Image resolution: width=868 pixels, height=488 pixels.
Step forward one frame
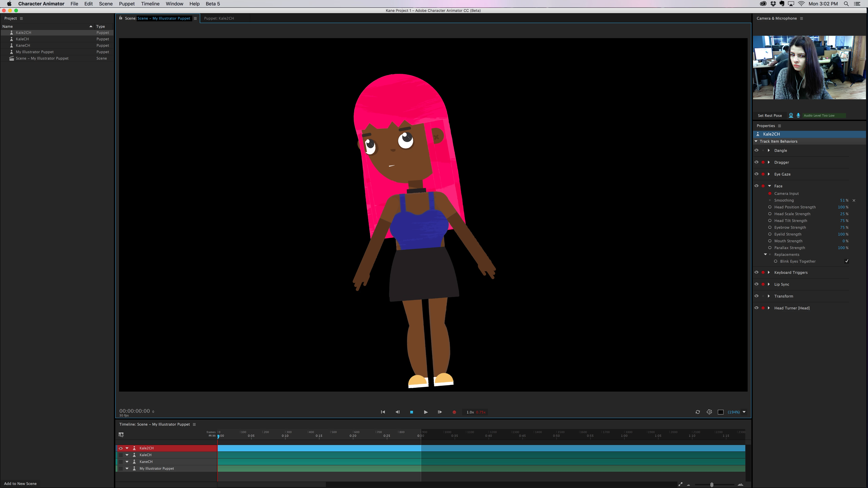click(440, 412)
